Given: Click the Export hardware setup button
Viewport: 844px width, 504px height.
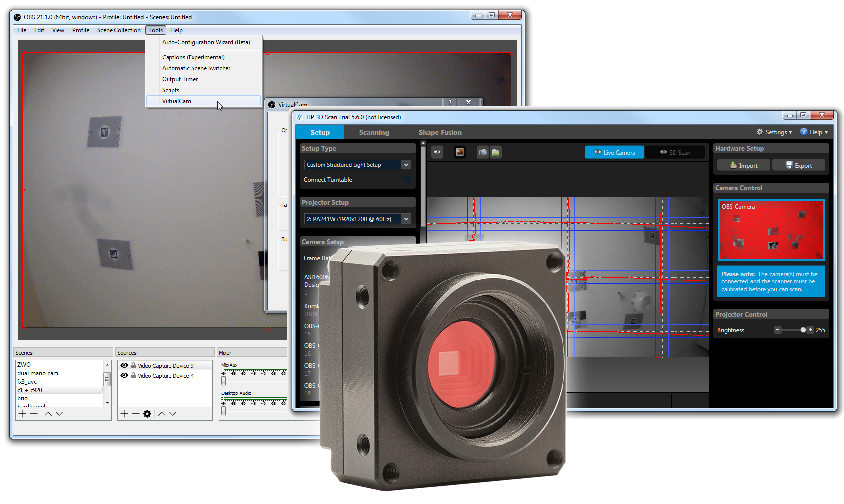Looking at the screenshot, I should coord(798,166).
